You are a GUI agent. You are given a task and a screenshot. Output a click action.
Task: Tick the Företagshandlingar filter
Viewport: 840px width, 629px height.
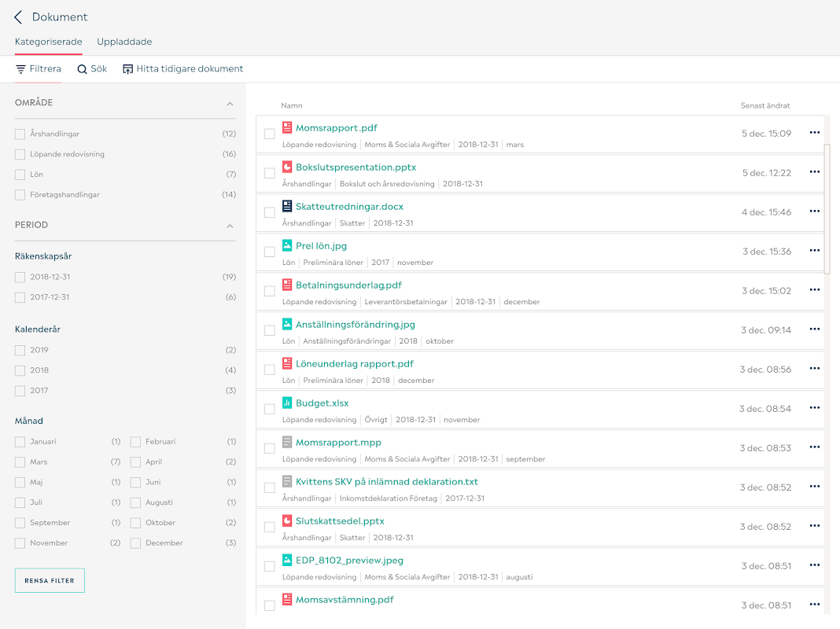(x=20, y=195)
